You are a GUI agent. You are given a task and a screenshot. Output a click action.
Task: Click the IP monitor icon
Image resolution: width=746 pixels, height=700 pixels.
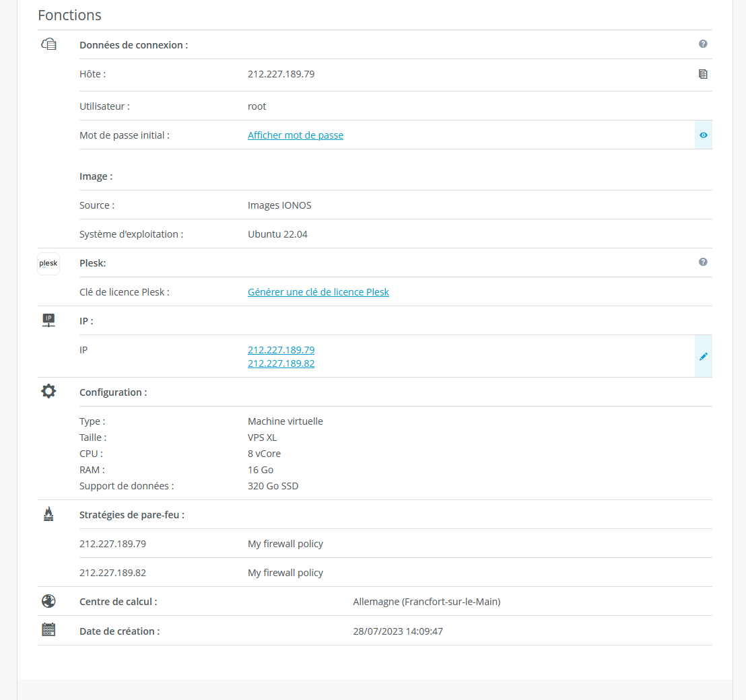(x=48, y=320)
